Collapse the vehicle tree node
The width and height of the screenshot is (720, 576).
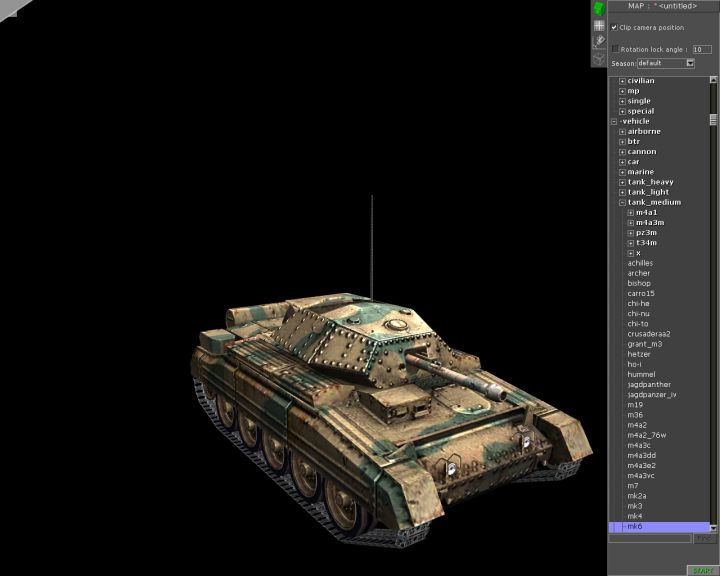614,121
